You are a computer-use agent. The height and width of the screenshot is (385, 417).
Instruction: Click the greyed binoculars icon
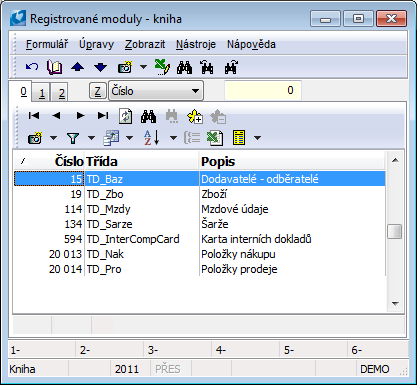(x=172, y=116)
